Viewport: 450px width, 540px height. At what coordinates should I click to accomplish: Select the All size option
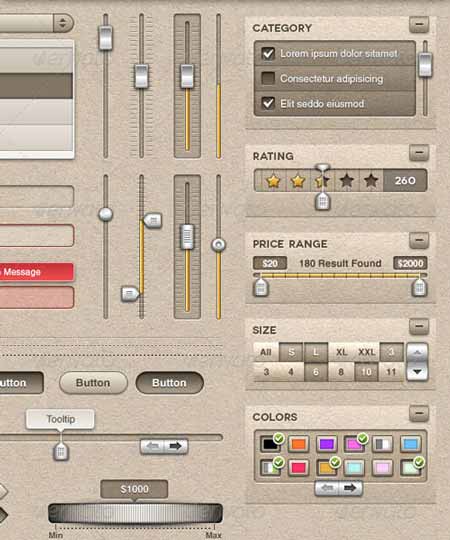(266, 352)
